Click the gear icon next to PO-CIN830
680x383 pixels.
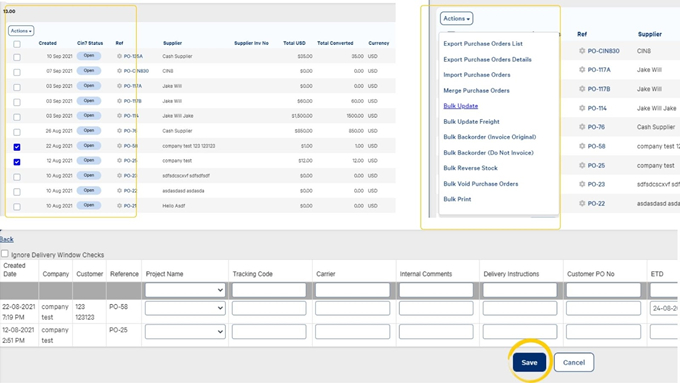582,51
